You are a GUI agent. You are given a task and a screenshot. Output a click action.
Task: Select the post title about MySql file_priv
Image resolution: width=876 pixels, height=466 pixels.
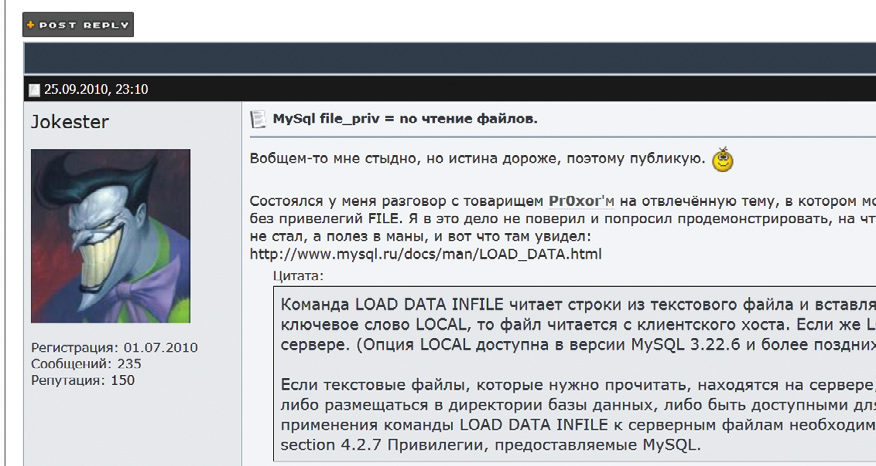click(405, 119)
